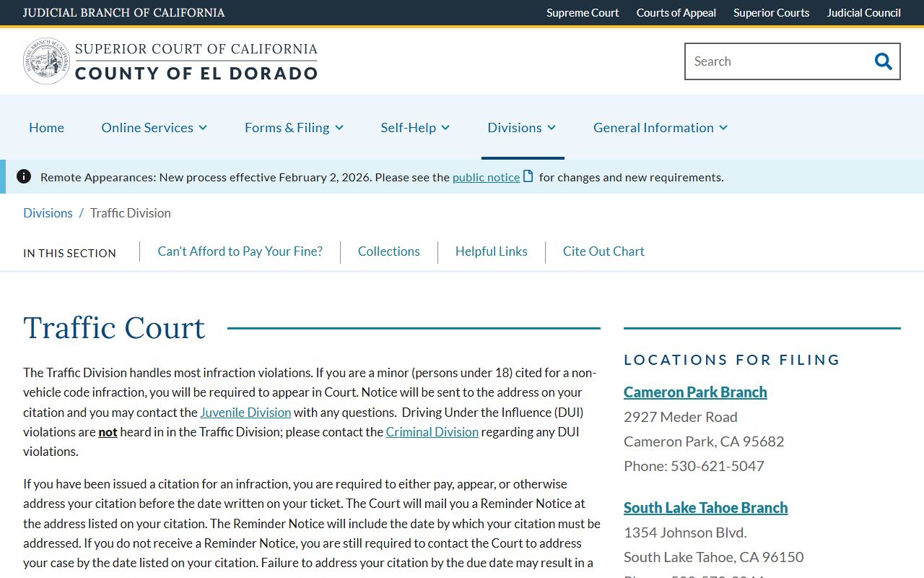Screen dimensions: 924x578
Task: Click the phone number 530-621-5047
Action: (718, 465)
